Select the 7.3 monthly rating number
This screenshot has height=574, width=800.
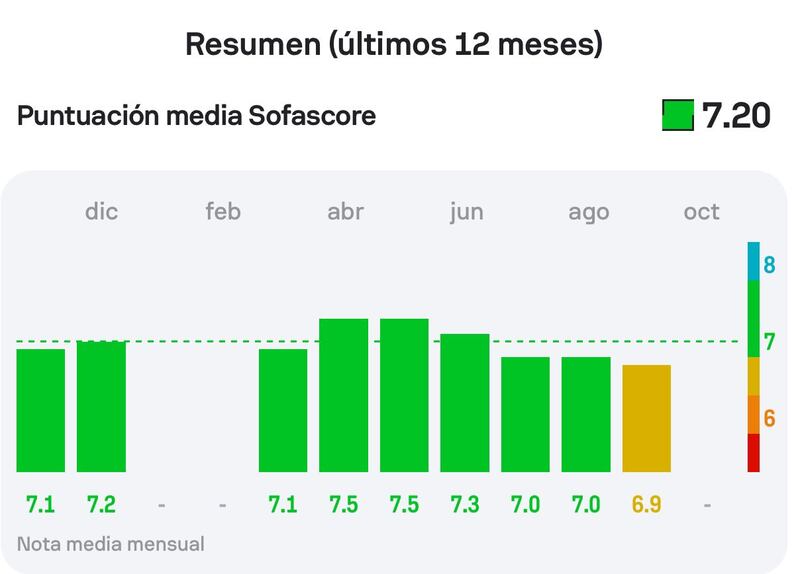[x=465, y=505]
